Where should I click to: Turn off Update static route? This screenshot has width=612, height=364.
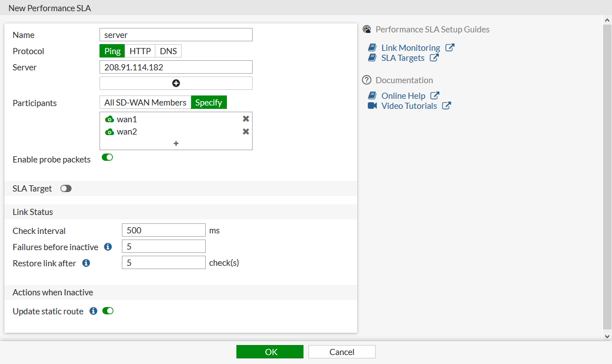tap(107, 311)
